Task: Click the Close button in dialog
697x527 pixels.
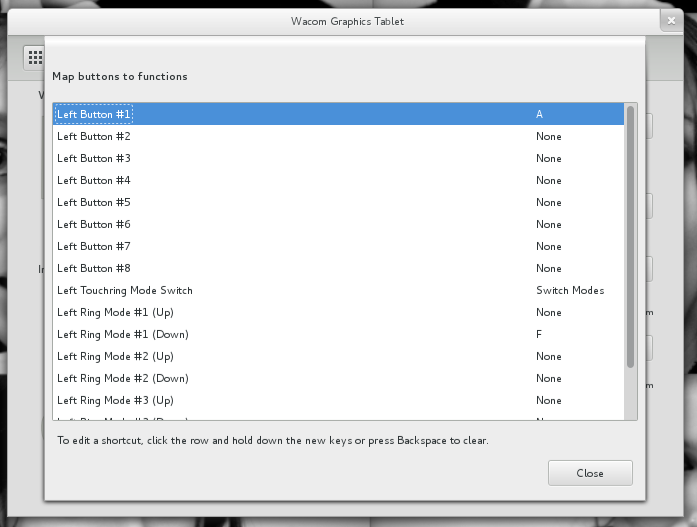Action: pos(590,473)
